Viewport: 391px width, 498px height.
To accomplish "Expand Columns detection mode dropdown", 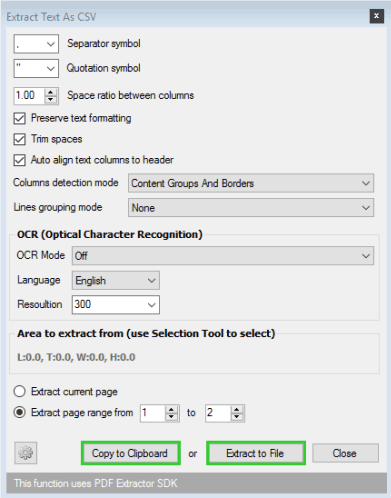I will [x=251, y=183].
